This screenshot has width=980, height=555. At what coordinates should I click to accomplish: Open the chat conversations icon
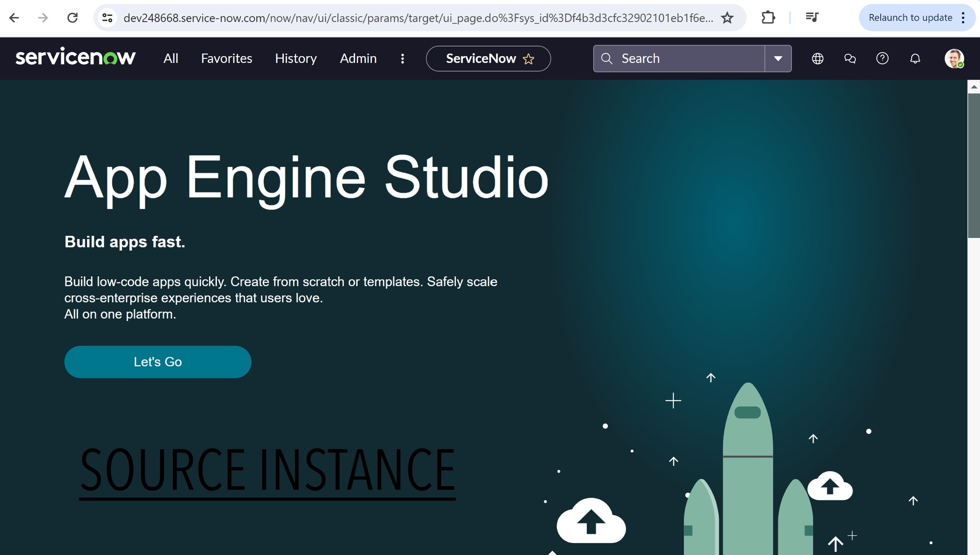click(850, 59)
